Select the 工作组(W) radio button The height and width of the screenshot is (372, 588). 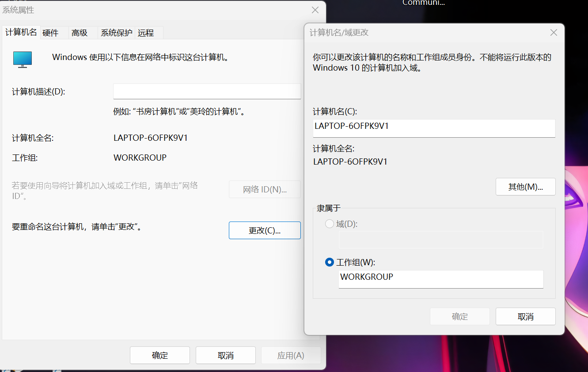(x=330, y=263)
